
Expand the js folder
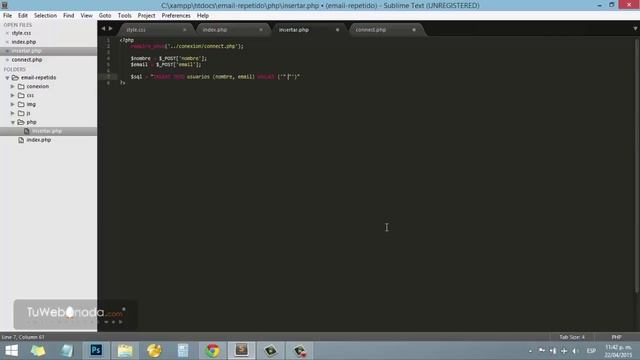[13, 113]
